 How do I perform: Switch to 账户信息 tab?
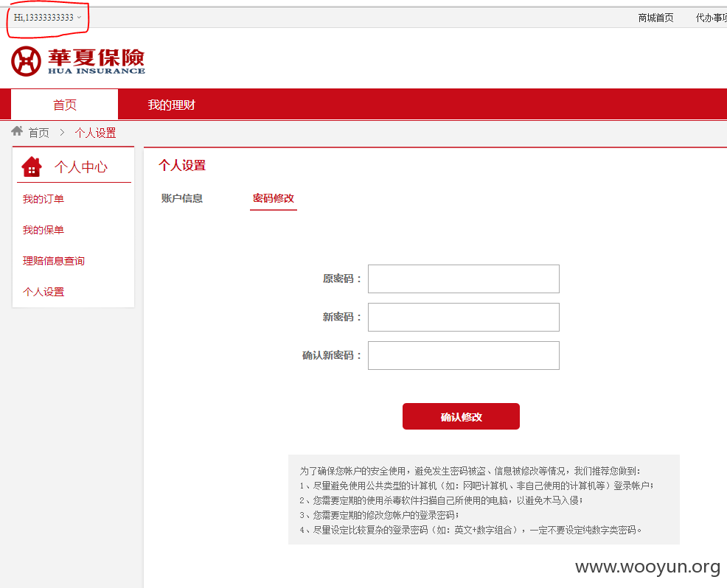tap(181, 198)
